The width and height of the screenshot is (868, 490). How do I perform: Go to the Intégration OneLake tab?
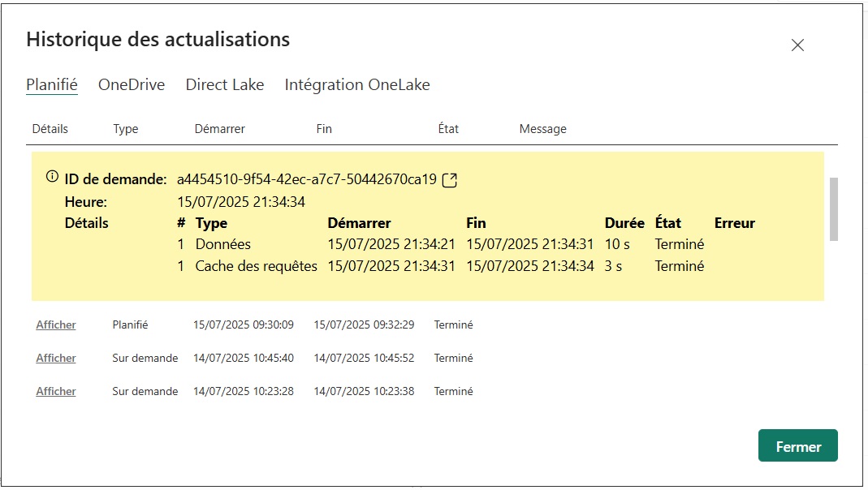tap(357, 85)
